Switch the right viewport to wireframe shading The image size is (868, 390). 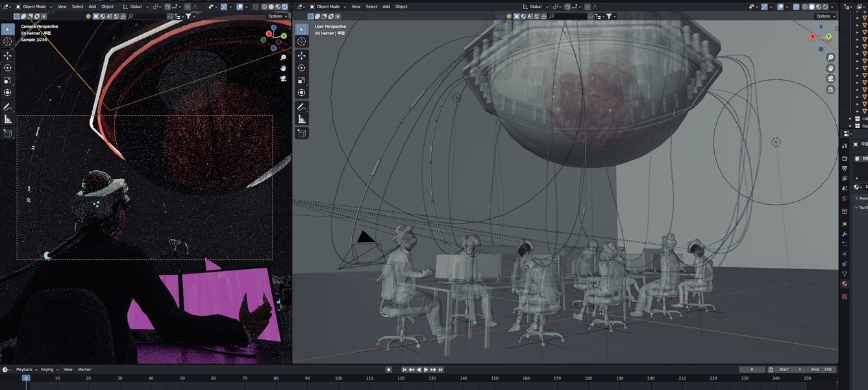click(805, 6)
